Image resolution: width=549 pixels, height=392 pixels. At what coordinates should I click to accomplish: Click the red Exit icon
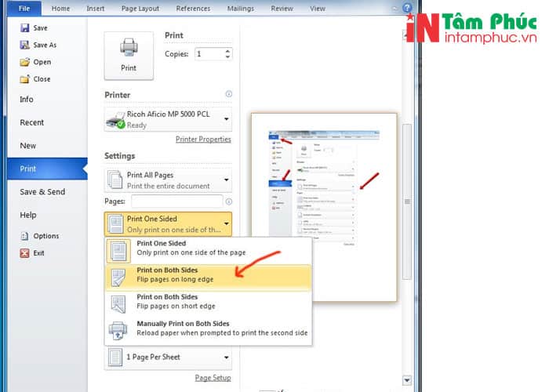coord(24,253)
